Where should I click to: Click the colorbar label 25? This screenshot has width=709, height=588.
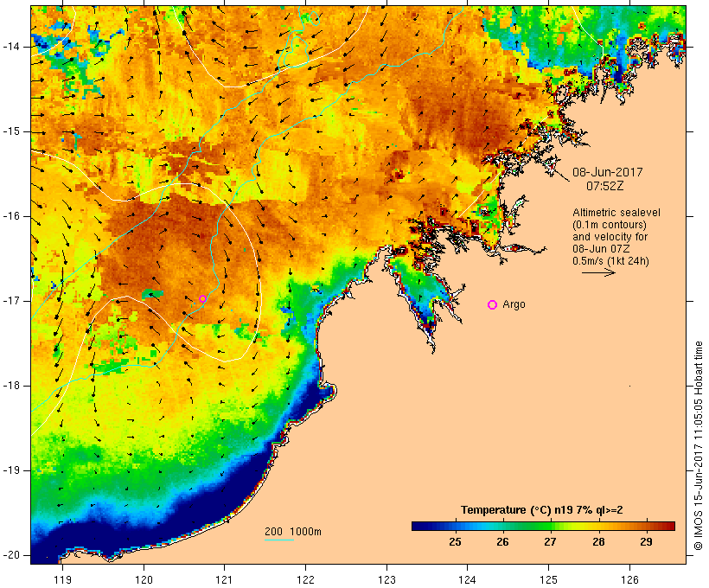tap(455, 542)
